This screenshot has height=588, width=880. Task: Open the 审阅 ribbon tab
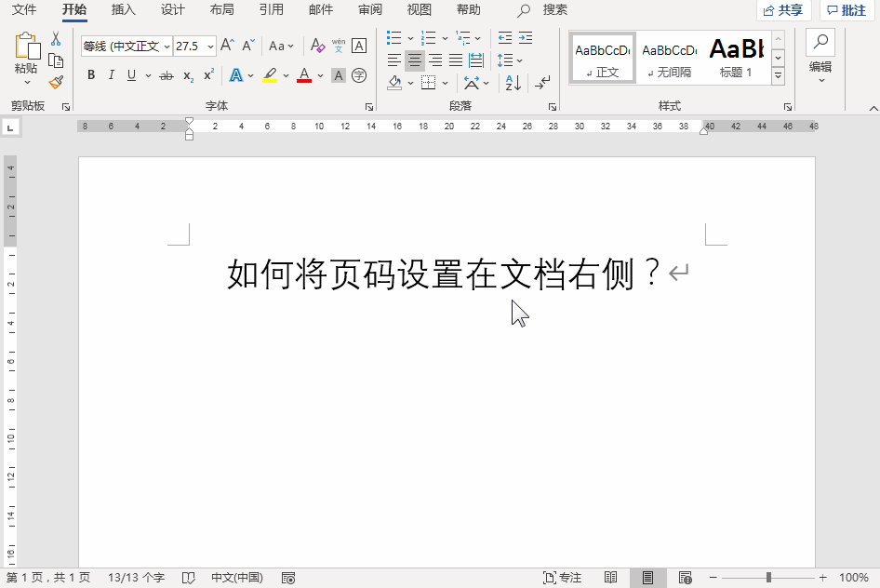pos(369,10)
